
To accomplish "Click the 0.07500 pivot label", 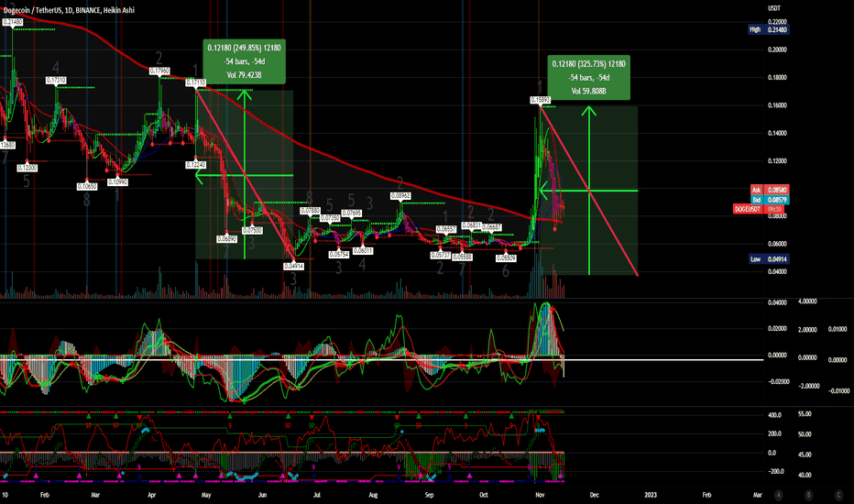I will pyautogui.click(x=252, y=231).
